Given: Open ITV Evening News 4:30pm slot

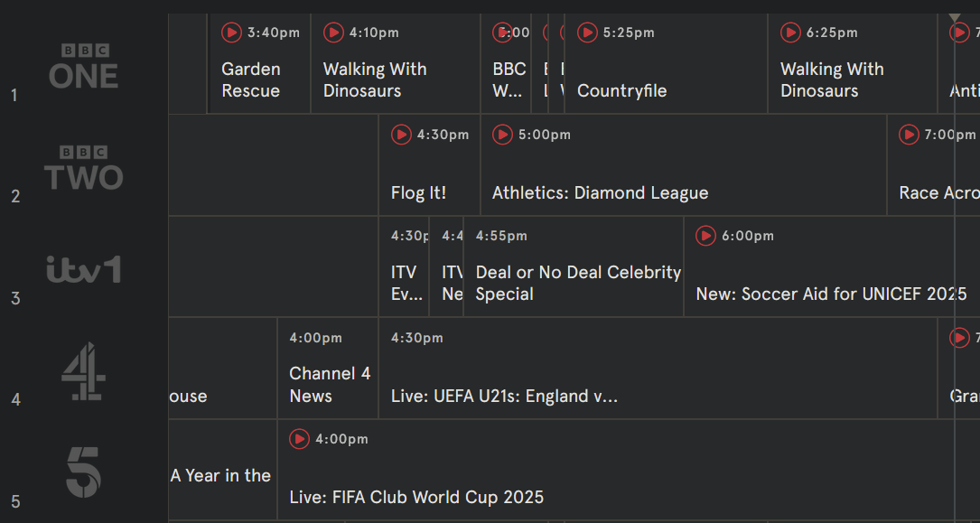Looking at the screenshot, I should (x=404, y=266).
